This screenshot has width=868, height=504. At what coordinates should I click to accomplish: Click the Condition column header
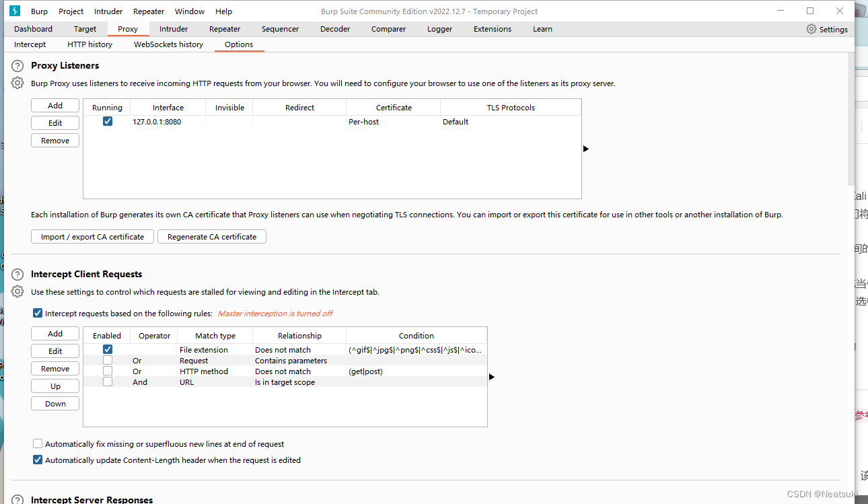pos(417,335)
